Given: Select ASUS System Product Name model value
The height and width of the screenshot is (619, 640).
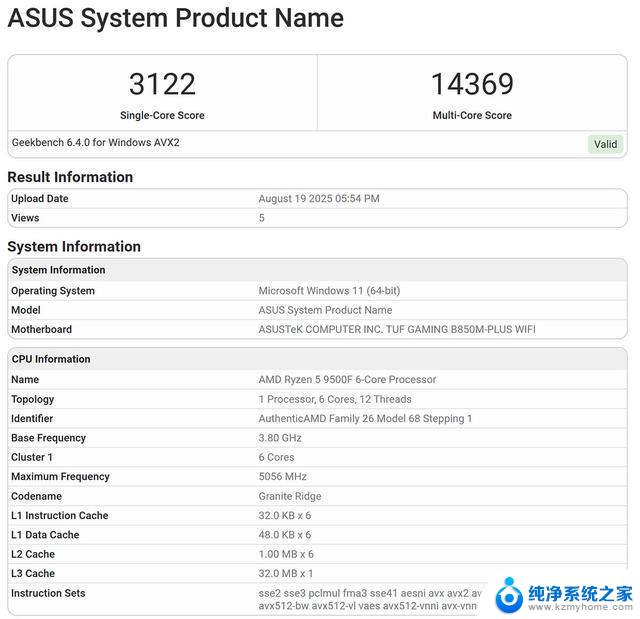Looking at the screenshot, I should click(325, 310).
